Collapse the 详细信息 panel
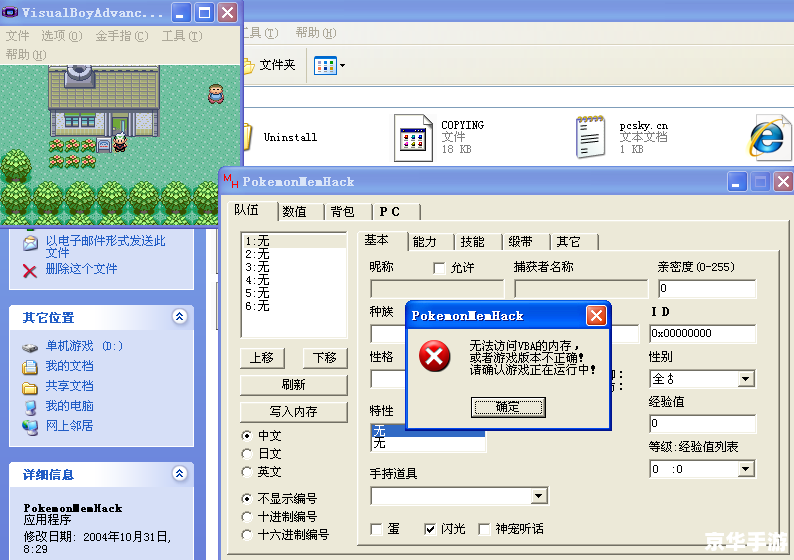Viewport: 794px width, 560px height. tap(179, 474)
